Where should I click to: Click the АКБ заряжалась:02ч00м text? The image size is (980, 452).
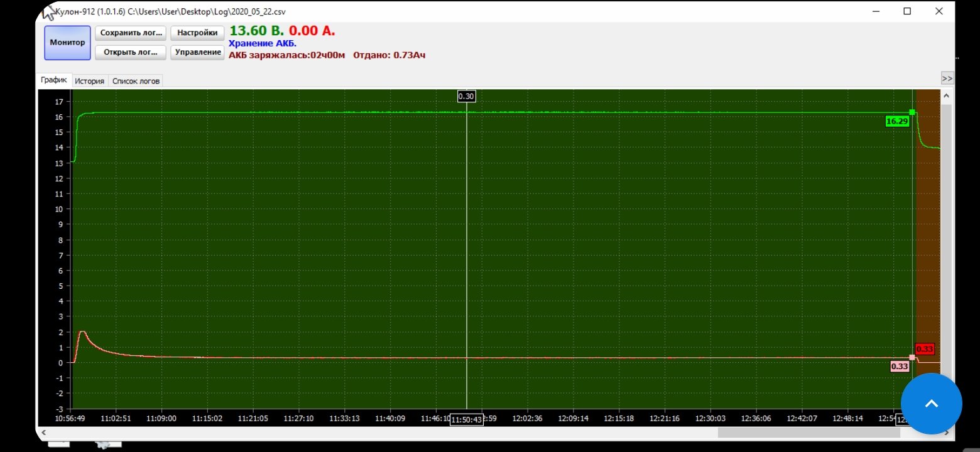pyautogui.click(x=287, y=55)
